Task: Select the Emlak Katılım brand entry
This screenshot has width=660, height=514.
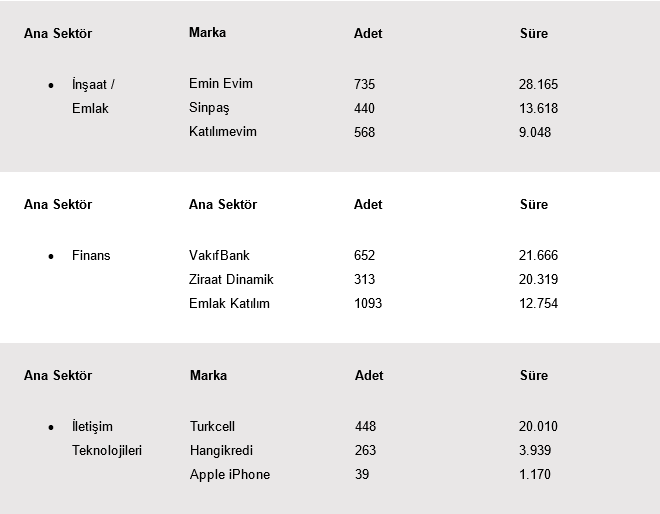Action: pyautogui.click(x=229, y=303)
